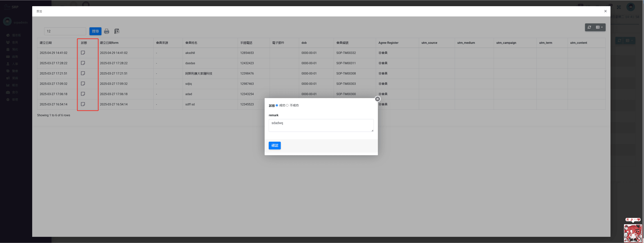The height and width of the screenshot is (243, 644).
Task: Confirm the status with 確認 button
Action: click(275, 145)
